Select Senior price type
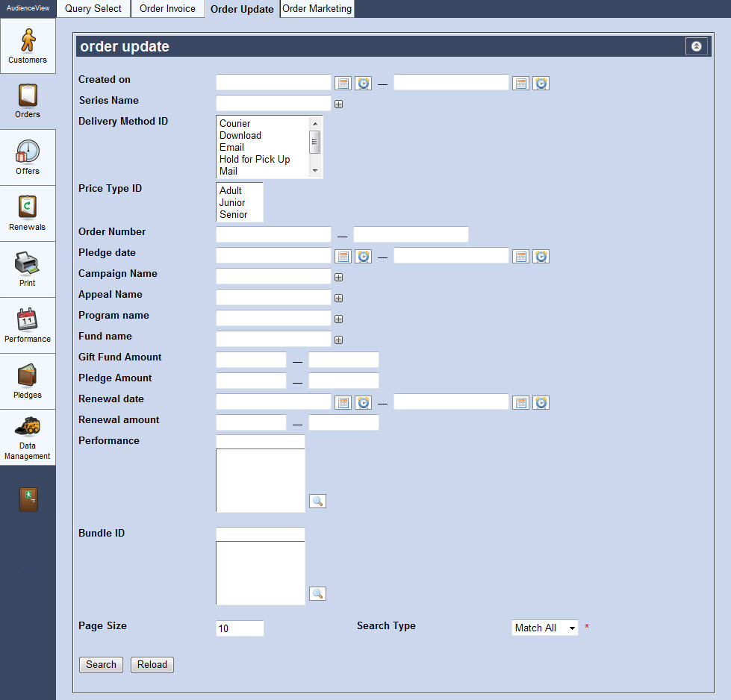This screenshot has width=731, height=700. (240, 214)
